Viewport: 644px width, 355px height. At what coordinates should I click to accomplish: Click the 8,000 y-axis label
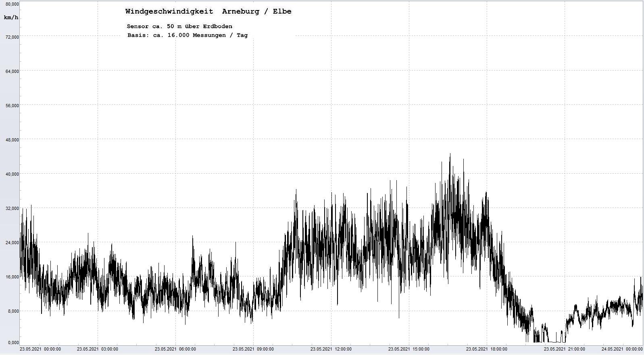pyautogui.click(x=13, y=311)
